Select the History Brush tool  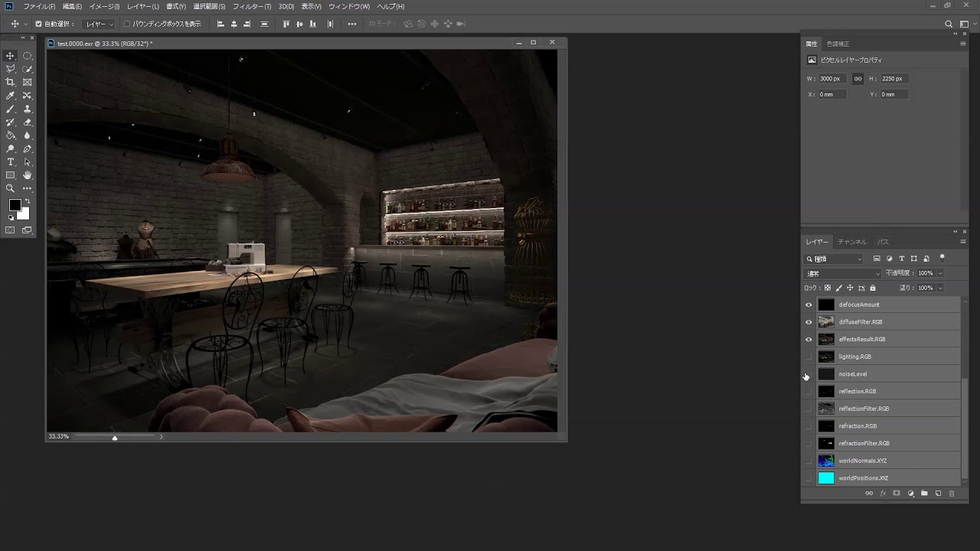[11, 122]
